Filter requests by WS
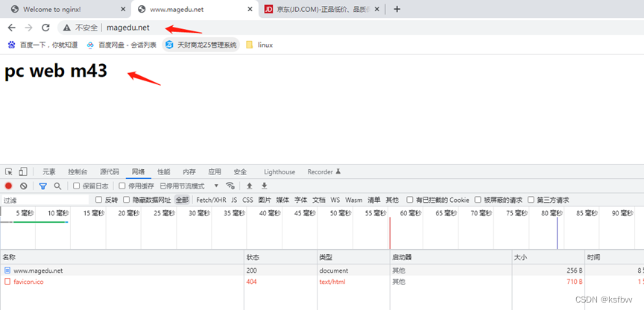 click(335, 200)
